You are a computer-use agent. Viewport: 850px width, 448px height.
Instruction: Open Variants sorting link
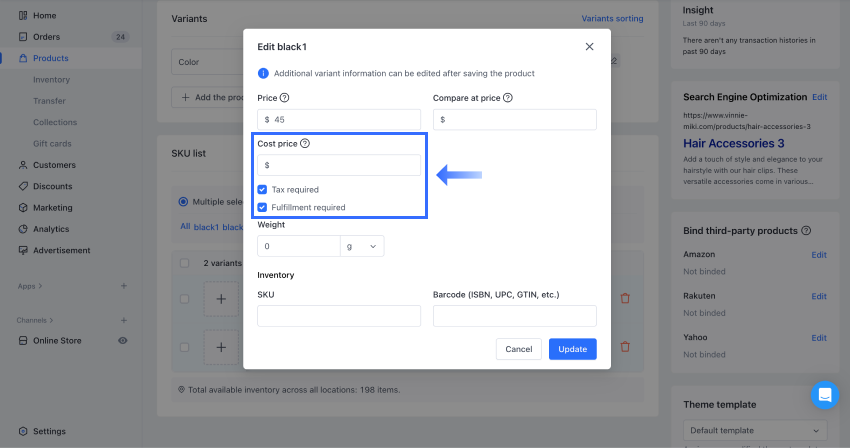click(613, 18)
